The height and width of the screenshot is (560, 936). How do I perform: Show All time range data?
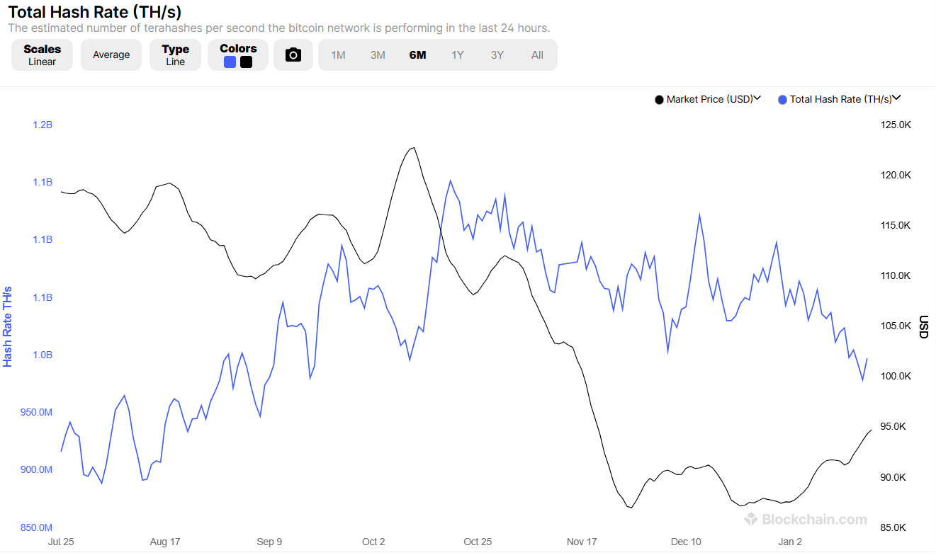click(537, 55)
